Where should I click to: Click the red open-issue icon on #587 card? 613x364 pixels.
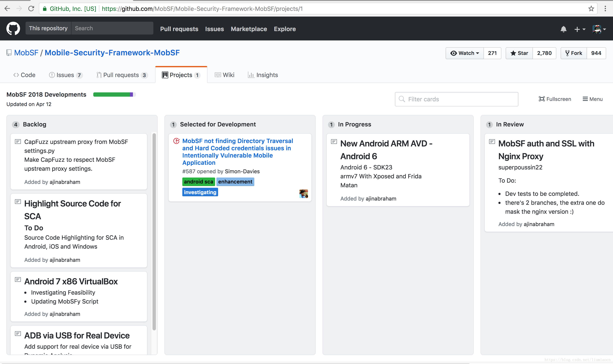pyautogui.click(x=176, y=141)
